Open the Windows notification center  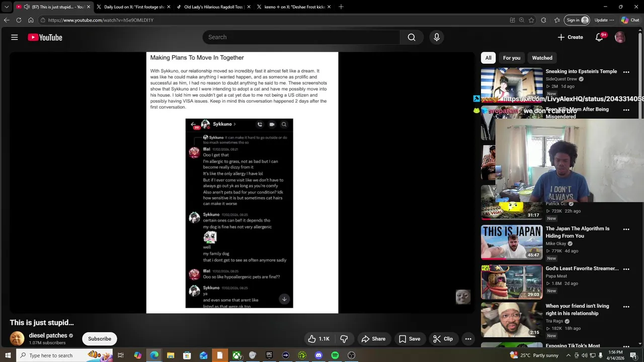coord(633,355)
